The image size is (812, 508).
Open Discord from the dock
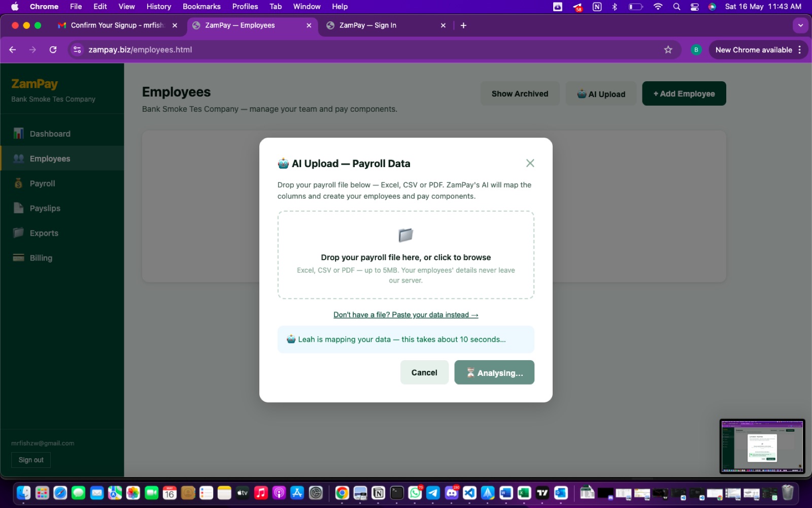451,493
